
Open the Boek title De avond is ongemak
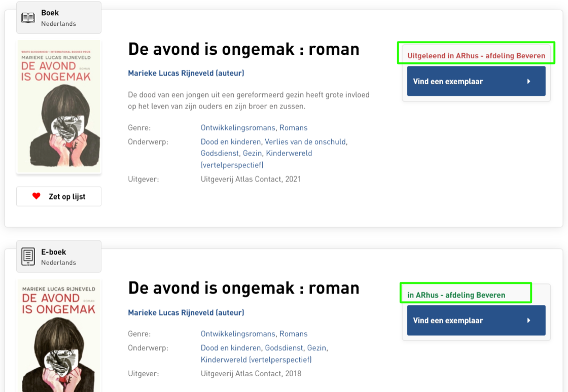244,49
